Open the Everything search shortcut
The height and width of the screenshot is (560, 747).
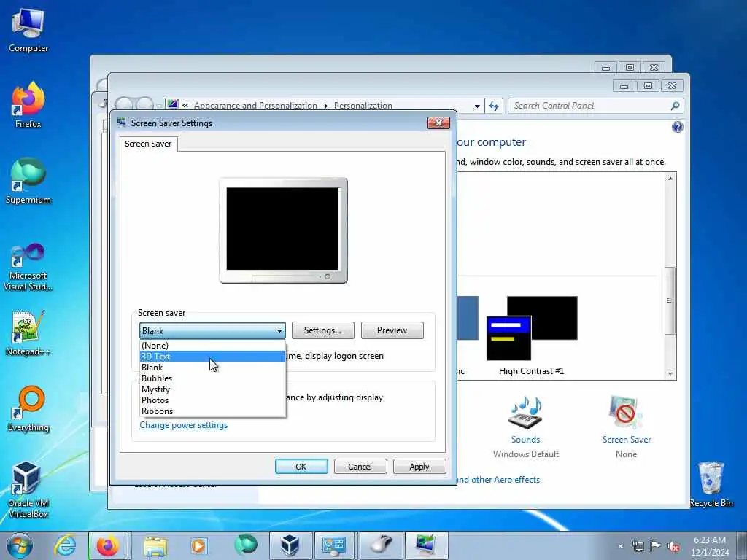28,408
